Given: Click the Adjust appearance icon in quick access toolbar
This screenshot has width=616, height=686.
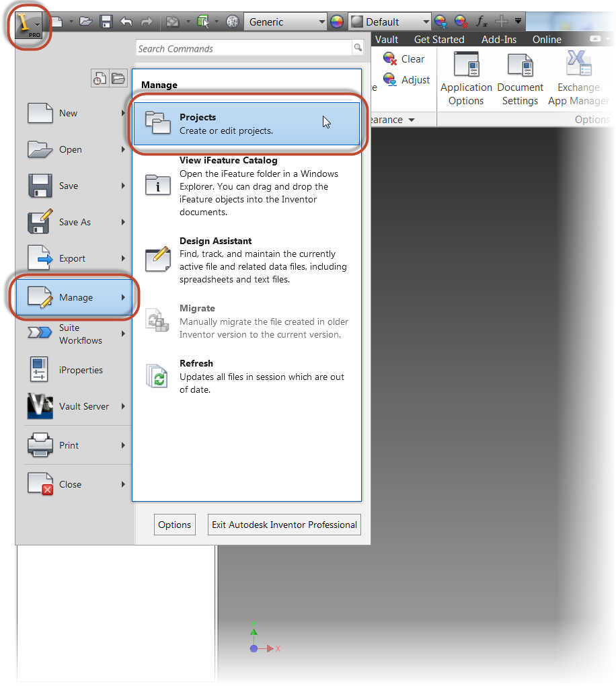Looking at the screenshot, I should (x=440, y=22).
